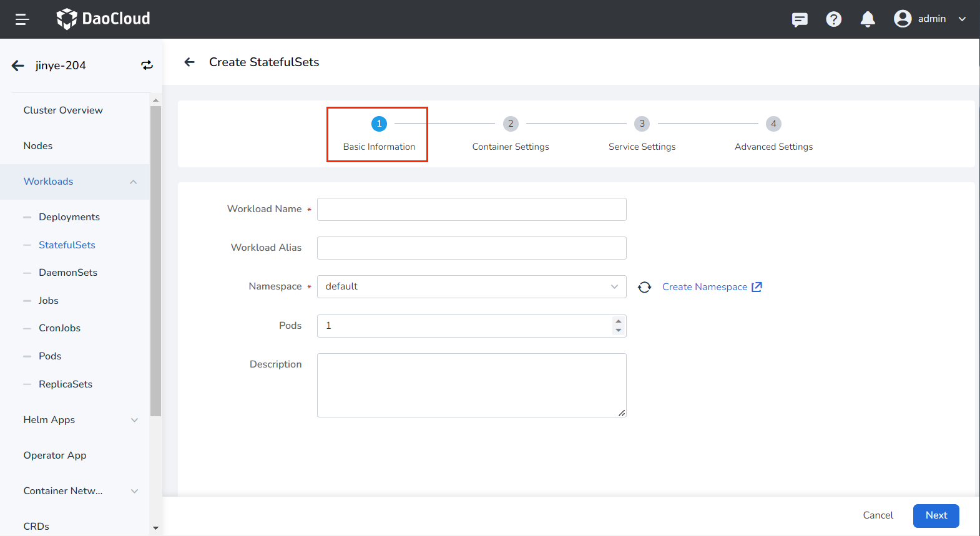The height and width of the screenshot is (536, 980).
Task: Select DaemonSets from Workloads menu
Action: (68, 273)
